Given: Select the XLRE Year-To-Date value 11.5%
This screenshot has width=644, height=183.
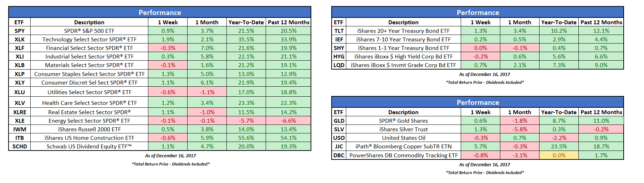Looking at the screenshot, I should coord(246,112).
